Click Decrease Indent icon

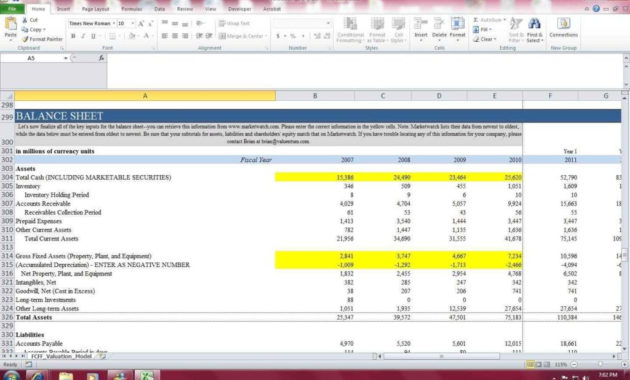tap(199, 36)
